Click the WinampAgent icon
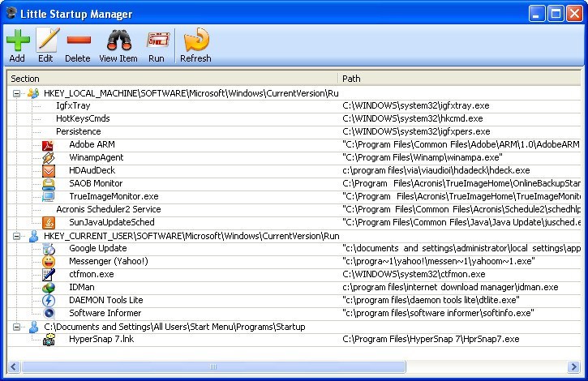 point(48,158)
